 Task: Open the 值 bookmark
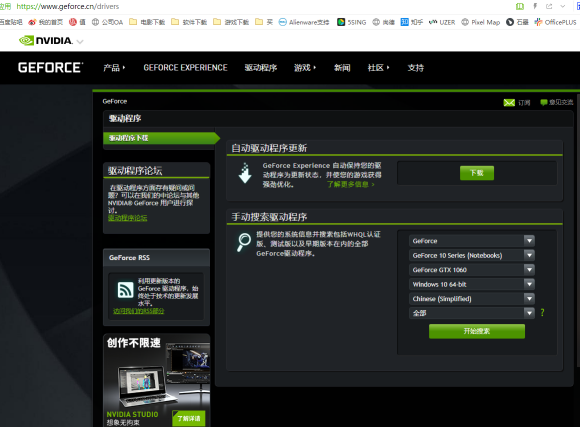coord(77,22)
